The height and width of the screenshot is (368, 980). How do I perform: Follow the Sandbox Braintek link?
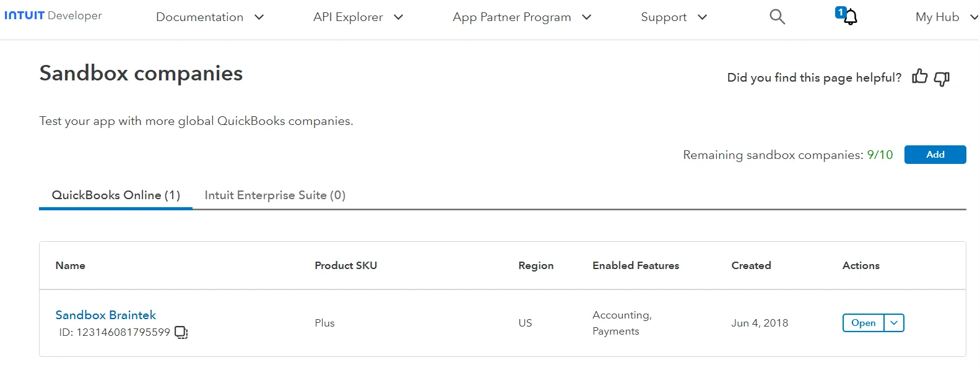click(x=106, y=315)
